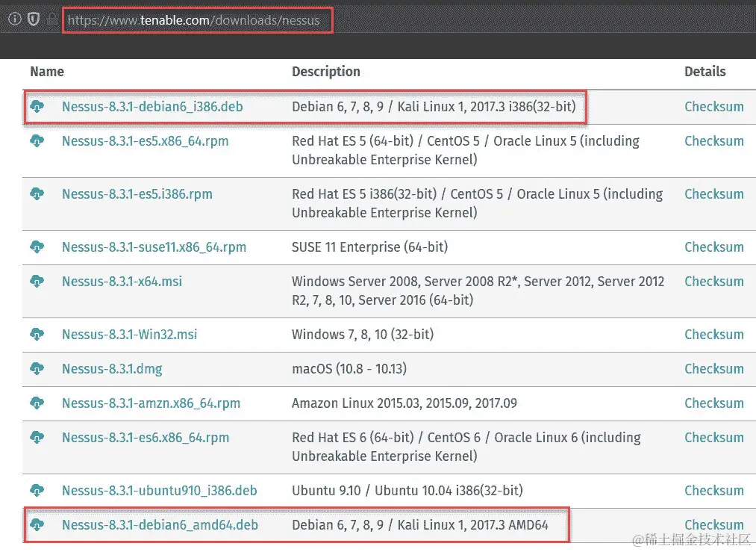Download Nessus-8.3.1-suse11.x86_64.rpm file link
The width and height of the screenshot is (756, 552).
pos(154,247)
